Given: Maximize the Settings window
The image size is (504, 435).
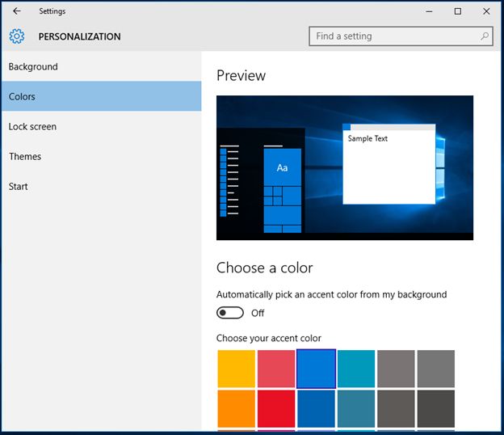Looking at the screenshot, I should (x=458, y=11).
